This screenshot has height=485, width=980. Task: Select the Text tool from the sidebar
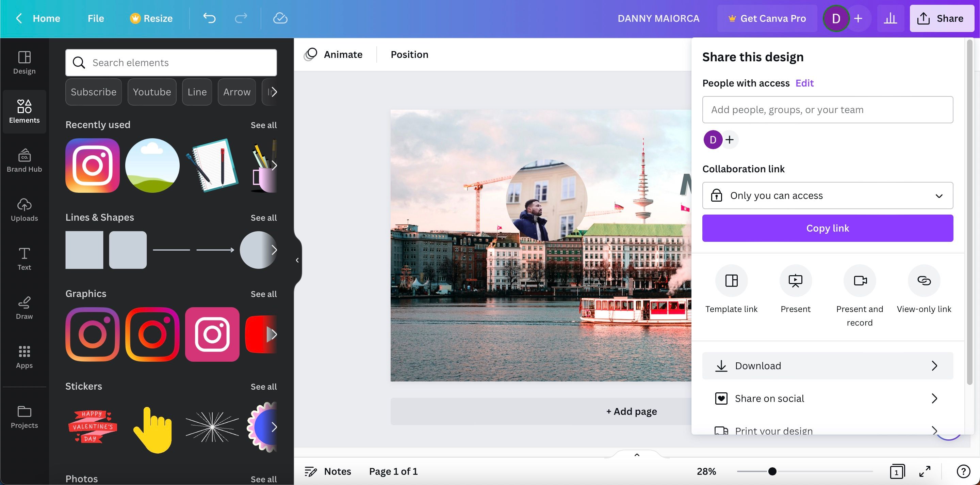point(24,258)
